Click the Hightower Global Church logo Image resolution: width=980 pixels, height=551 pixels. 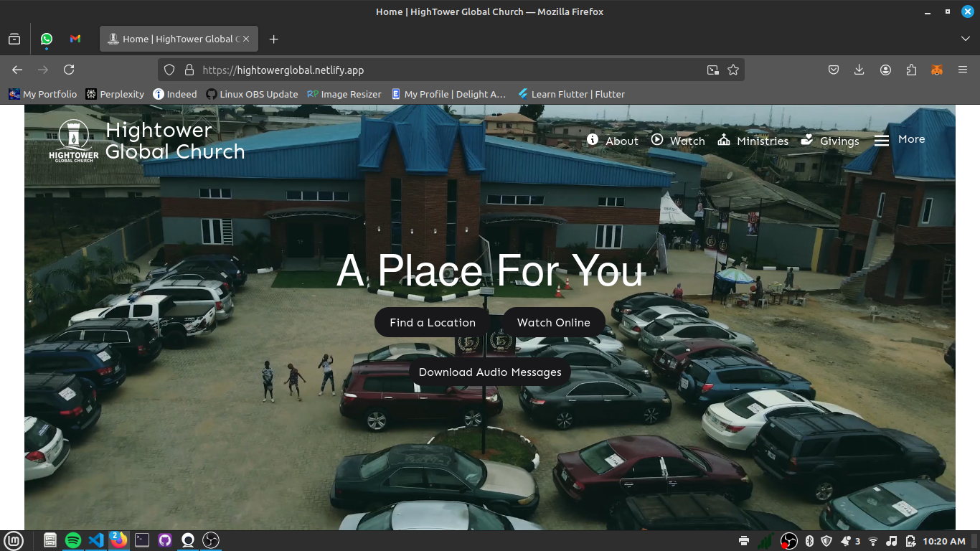click(74, 141)
